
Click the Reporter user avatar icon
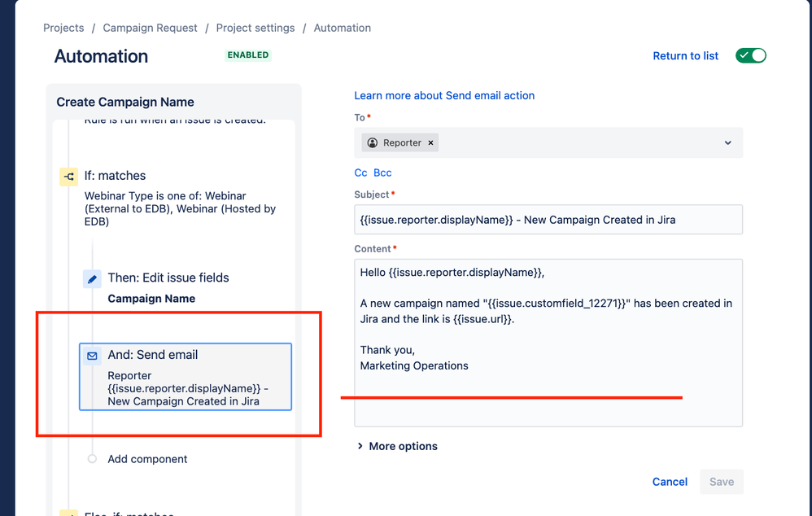click(x=373, y=142)
